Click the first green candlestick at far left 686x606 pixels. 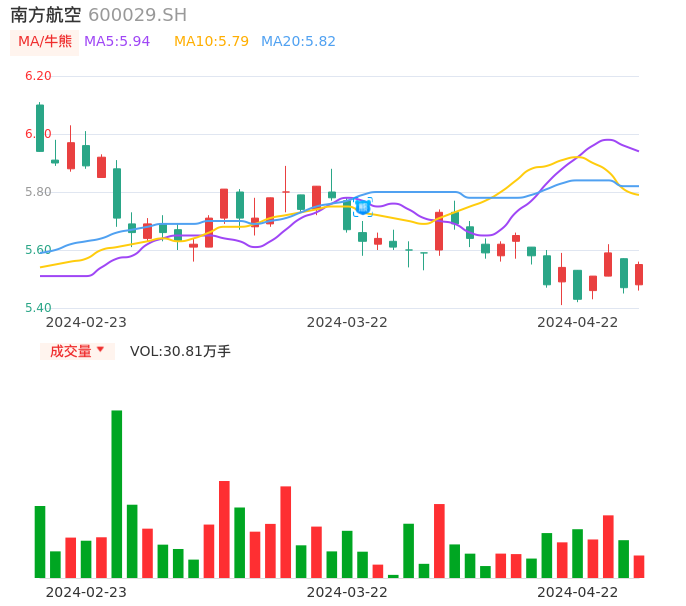[40, 128]
